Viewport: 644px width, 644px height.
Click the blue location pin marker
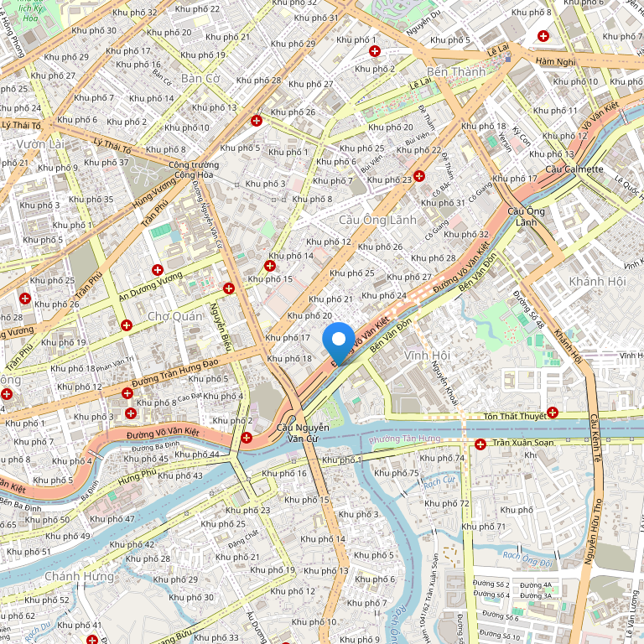(339, 343)
